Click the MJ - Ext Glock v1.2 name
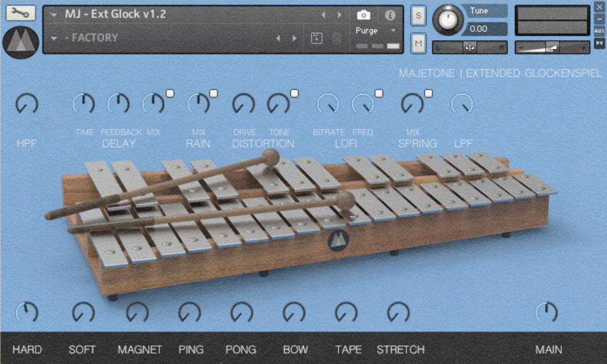607x364 pixels. click(115, 15)
